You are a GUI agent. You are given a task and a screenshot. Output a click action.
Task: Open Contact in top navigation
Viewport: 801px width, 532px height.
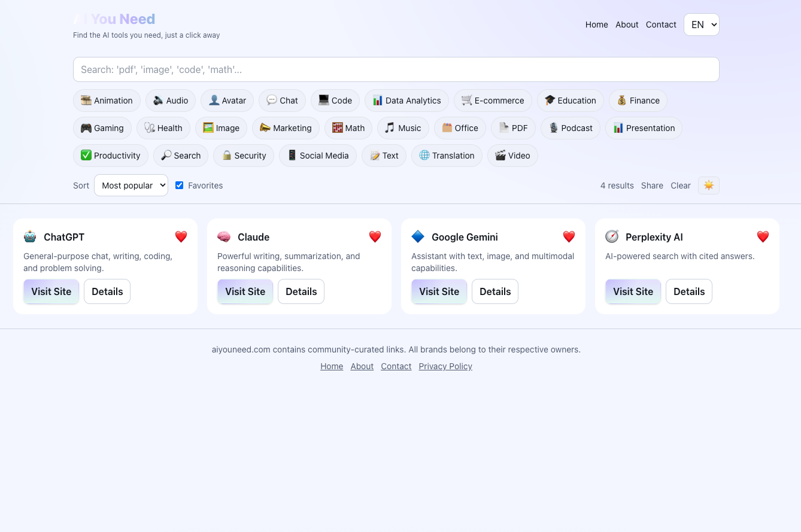point(661,25)
